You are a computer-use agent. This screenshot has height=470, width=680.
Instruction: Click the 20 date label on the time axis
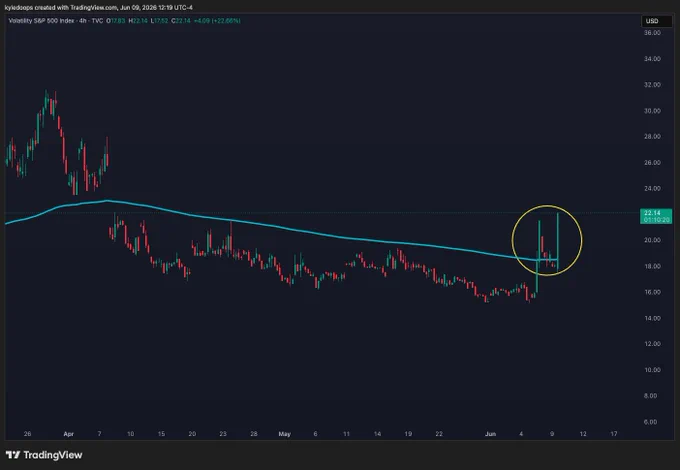point(192,434)
